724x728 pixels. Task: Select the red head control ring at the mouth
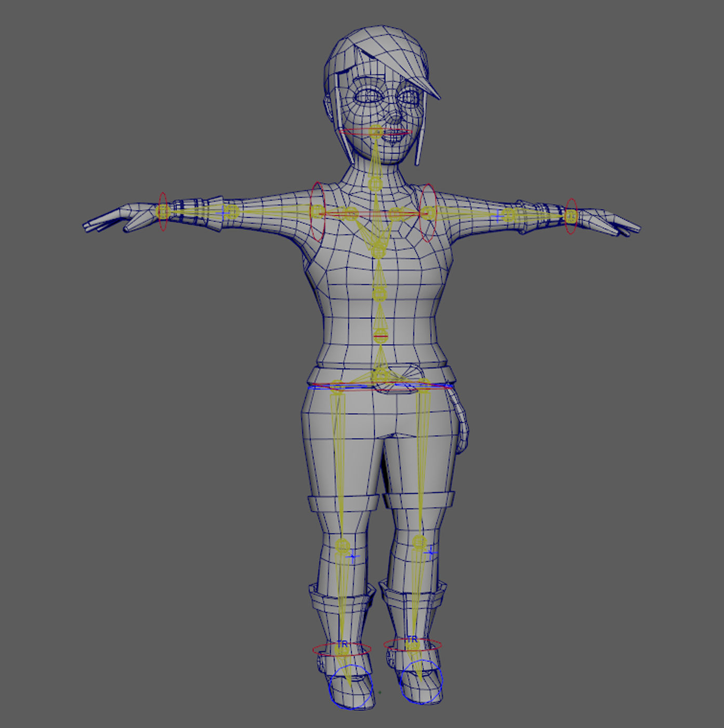[375, 132]
